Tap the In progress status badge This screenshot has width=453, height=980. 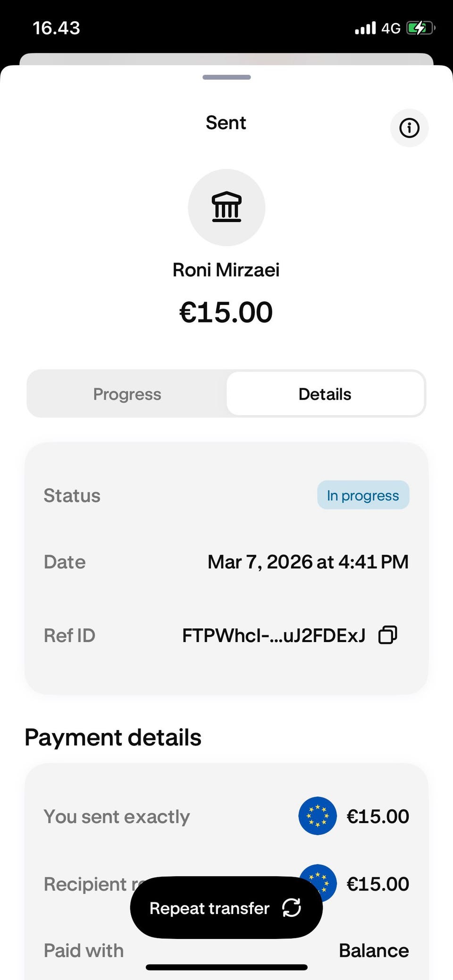(x=363, y=495)
